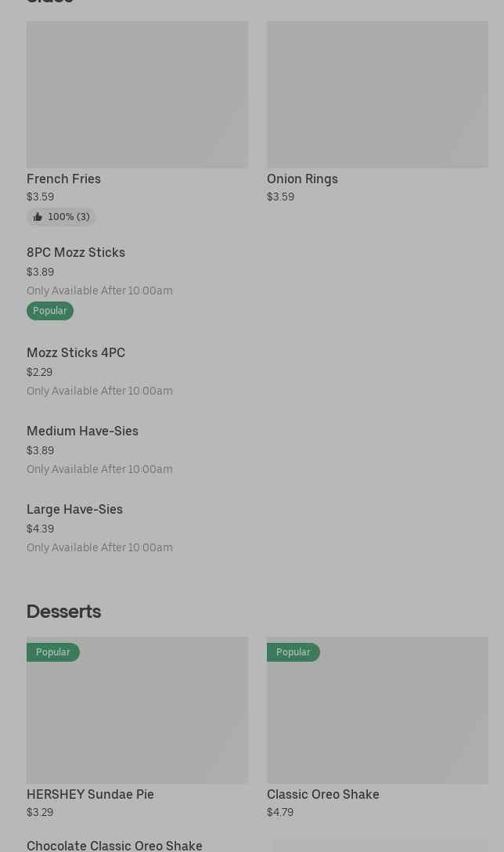Click the Desserts section heading

(63, 612)
